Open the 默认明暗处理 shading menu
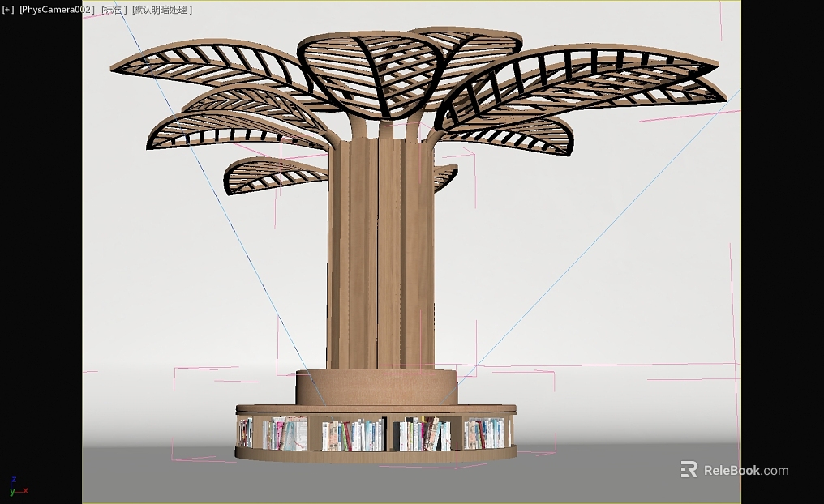Screen dimensions: 824x504 click(x=162, y=10)
